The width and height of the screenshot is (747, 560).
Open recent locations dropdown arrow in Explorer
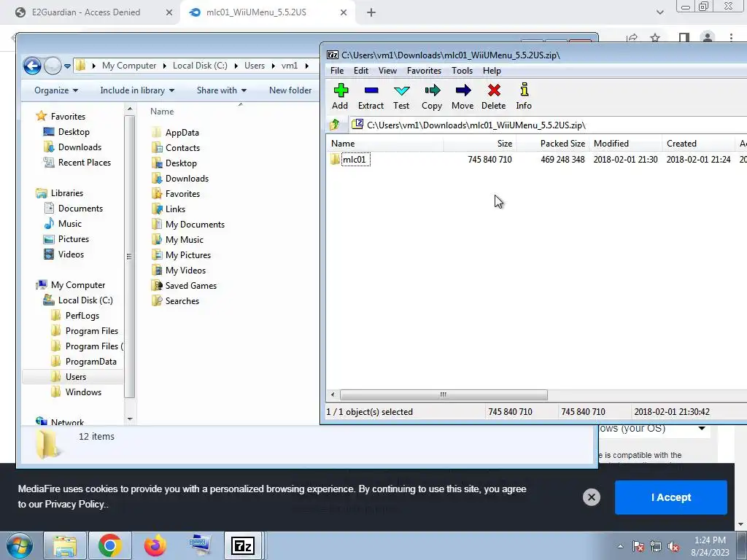pos(67,66)
